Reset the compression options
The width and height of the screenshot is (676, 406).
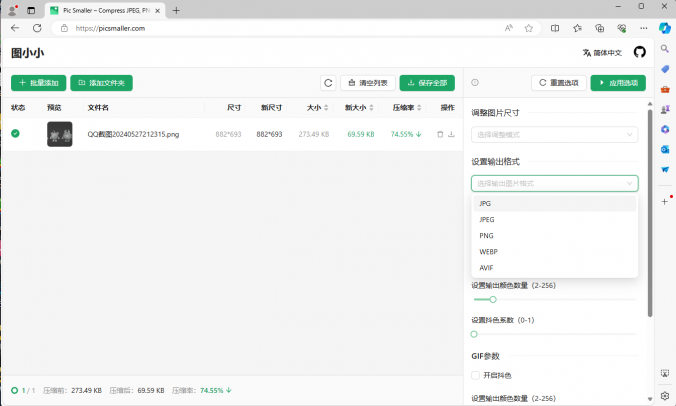coord(559,83)
